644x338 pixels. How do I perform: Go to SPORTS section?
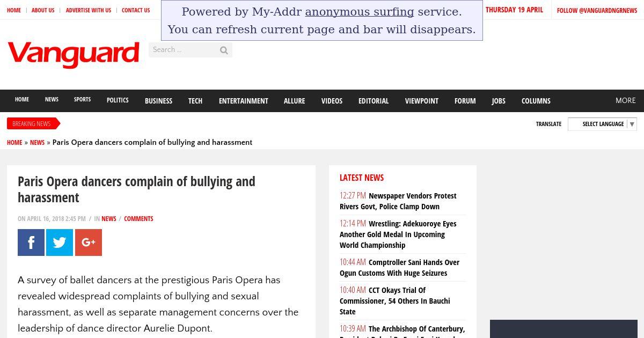(82, 99)
